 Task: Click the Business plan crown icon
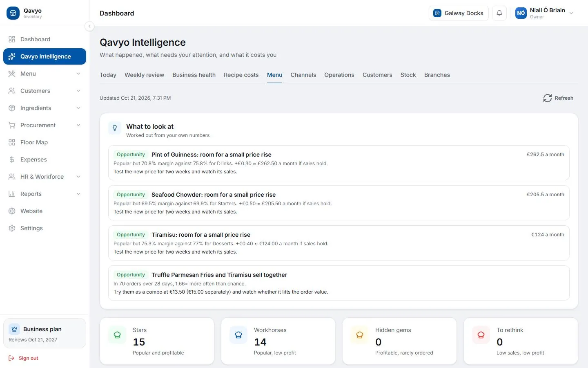(x=14, y=329)
